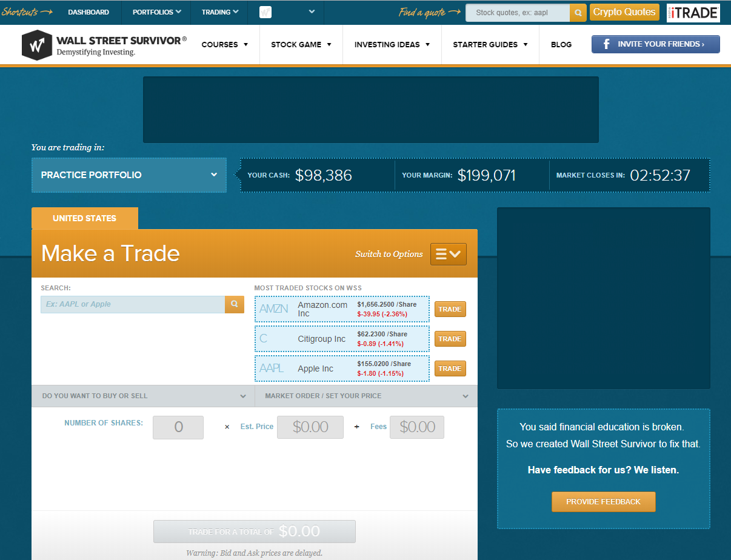Click Trade next to Amazon.com Inc
Image resolution: width=731 pixels, height=560 pixels.
click(x=450, y=309)
